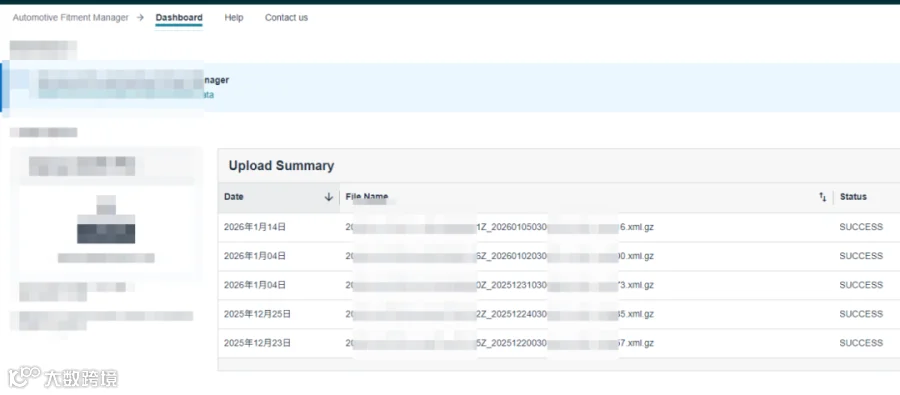Select the date cell 2025年12月23日

(257, 343)
